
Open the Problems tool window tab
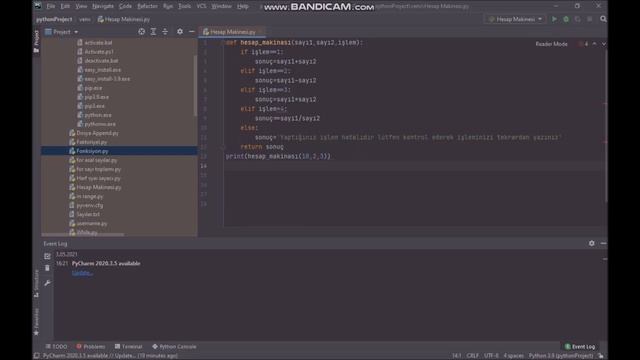click(x=91, y=347)
